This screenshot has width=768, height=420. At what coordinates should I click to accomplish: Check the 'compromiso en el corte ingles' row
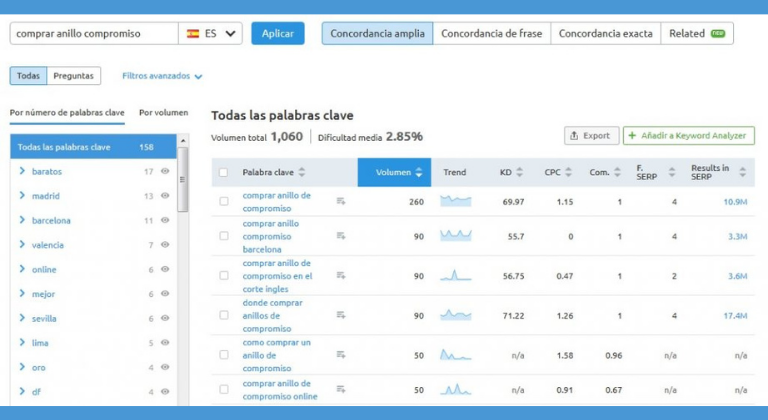click(x=224, y=276)
